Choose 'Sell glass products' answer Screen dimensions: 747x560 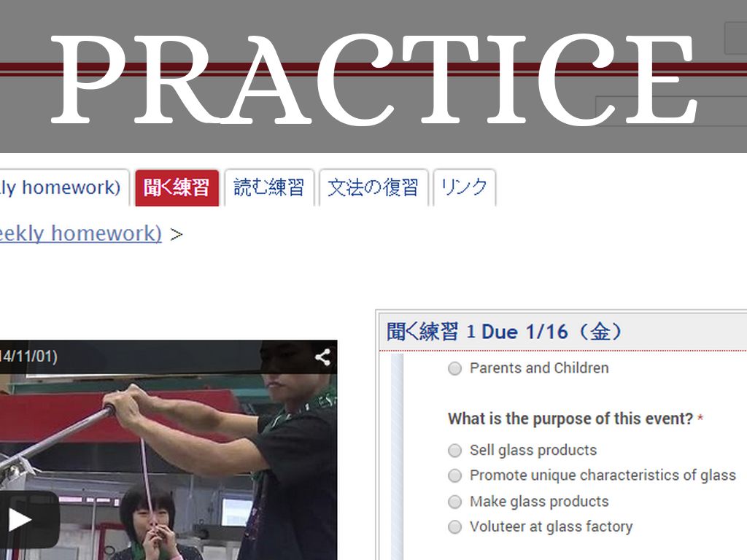click(x=454, y=451)
